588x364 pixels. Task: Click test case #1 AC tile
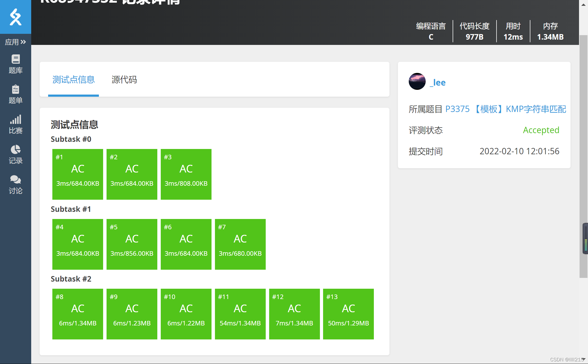click(78, 174)
